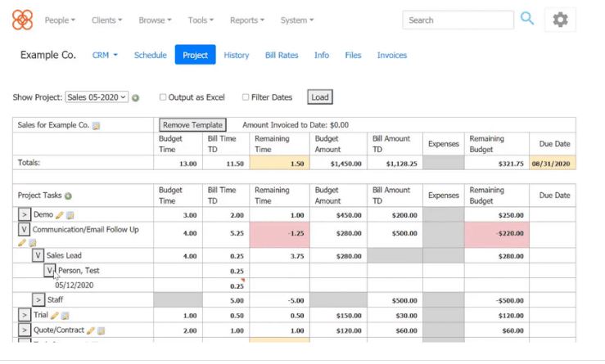Open the note icon for Sales for Example Co.
Viewport: 605px width, 364px height.
click(x=97, y=125)
